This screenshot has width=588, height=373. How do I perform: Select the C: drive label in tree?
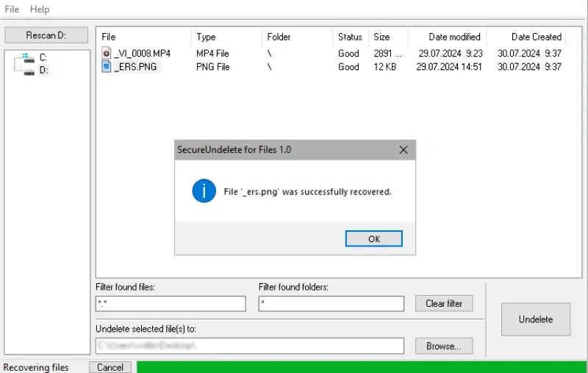pos(43,57)
